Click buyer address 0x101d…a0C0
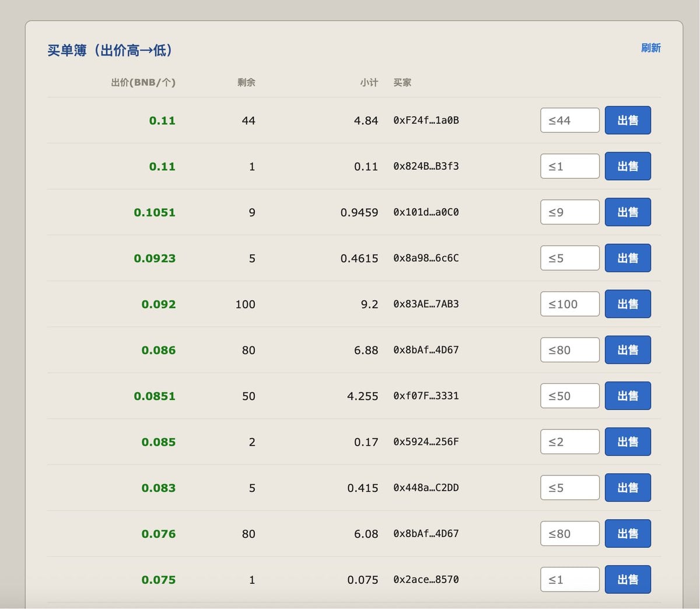 pyautogui.click(x=426, y=212)
